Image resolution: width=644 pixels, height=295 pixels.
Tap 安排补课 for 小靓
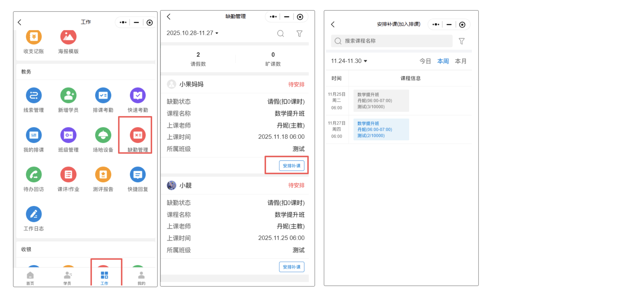coord(291,267)
